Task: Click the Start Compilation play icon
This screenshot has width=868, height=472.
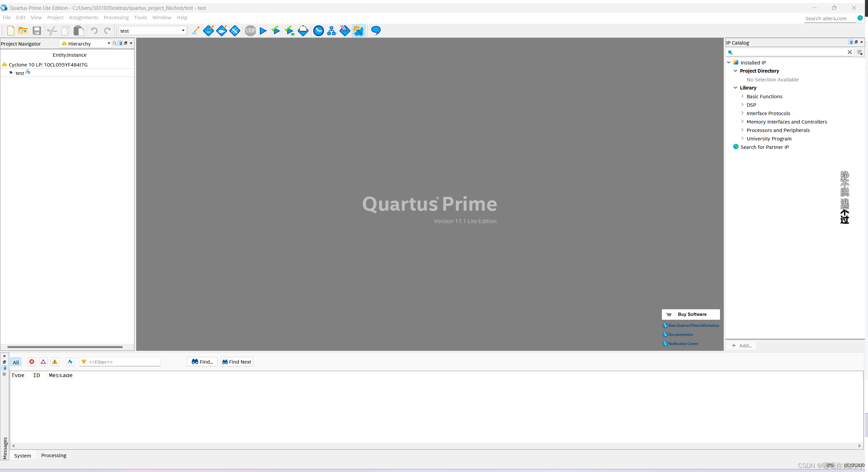Action: tap(263, 31)
